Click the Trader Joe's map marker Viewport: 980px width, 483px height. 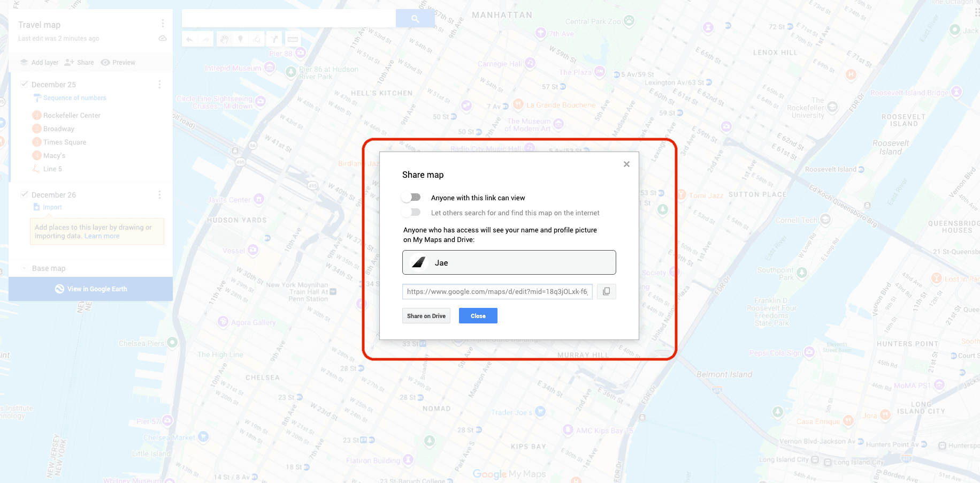point(540,411)
